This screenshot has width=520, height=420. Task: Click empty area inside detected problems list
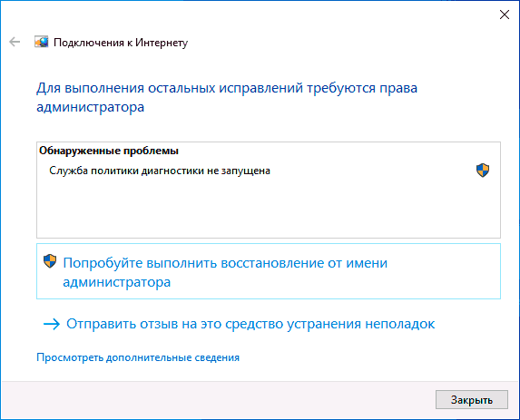(x=269, y=209)
